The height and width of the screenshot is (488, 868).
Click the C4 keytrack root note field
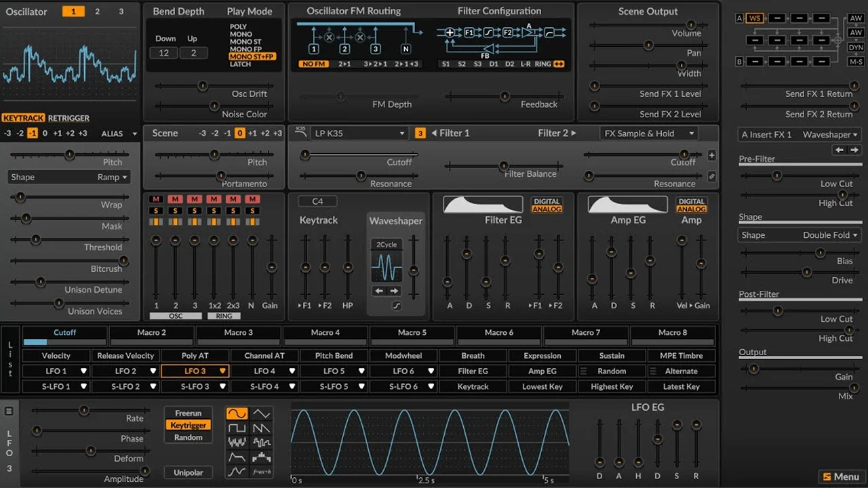click(x=317, y=201)
